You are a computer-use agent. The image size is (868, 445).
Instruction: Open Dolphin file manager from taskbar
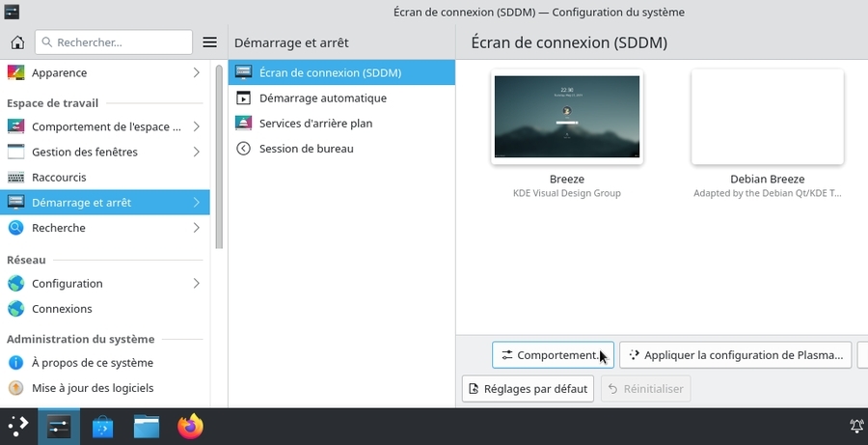pos(147,427)
